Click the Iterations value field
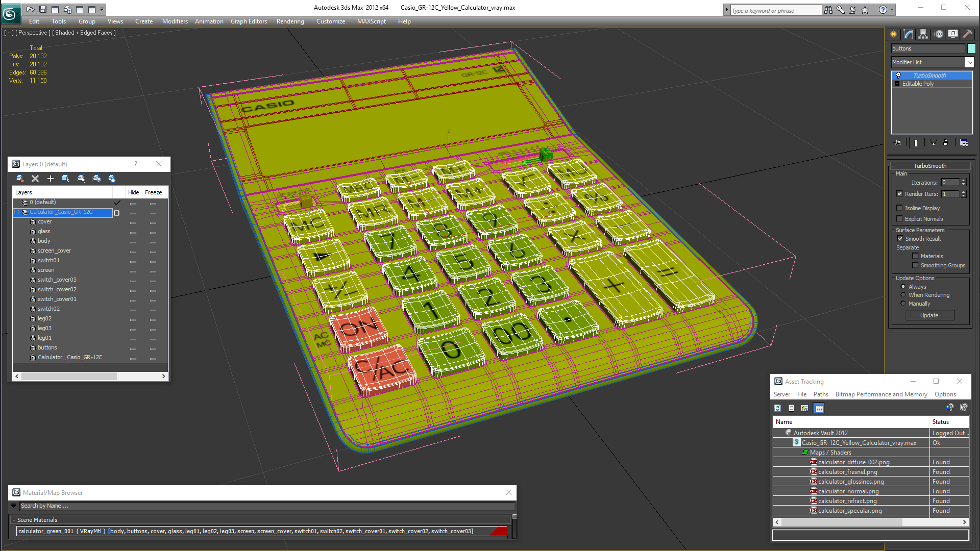 pos(950,183)
